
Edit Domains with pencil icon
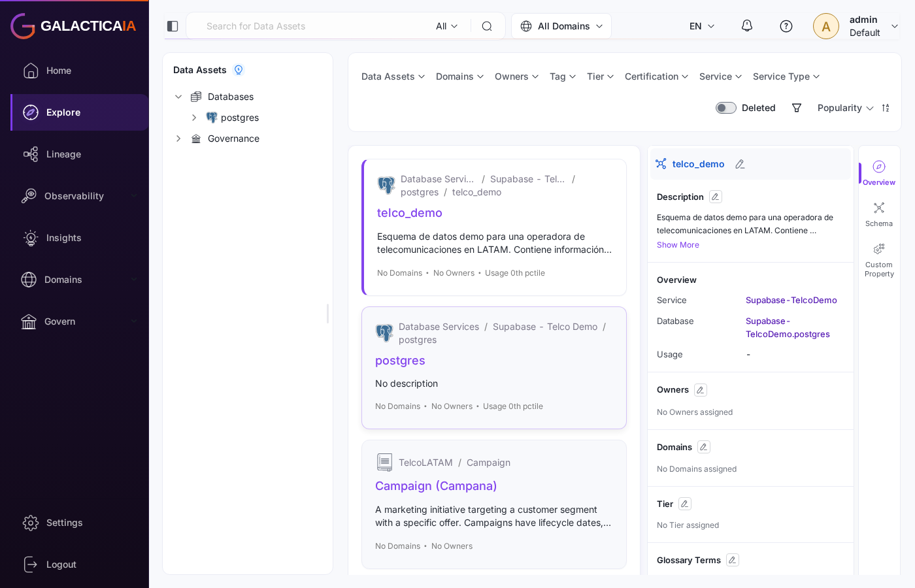pyautogui.click(x=704, y=447)
